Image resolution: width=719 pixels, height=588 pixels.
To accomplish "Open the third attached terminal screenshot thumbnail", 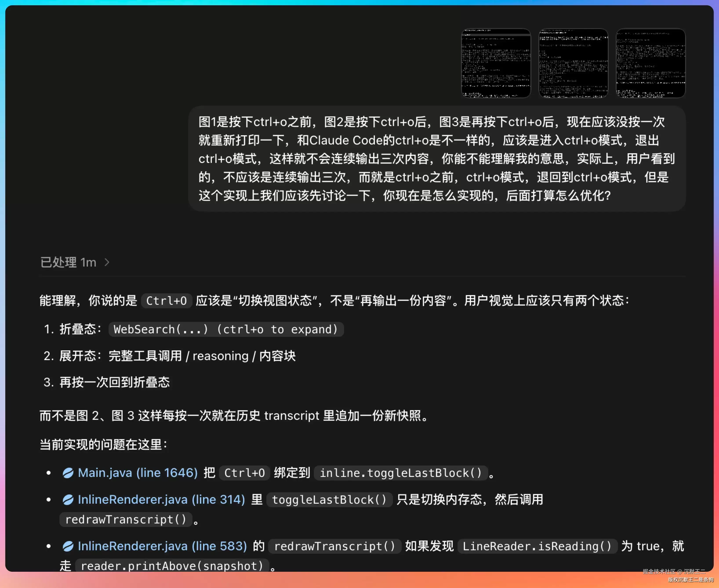I will (650, 63).
